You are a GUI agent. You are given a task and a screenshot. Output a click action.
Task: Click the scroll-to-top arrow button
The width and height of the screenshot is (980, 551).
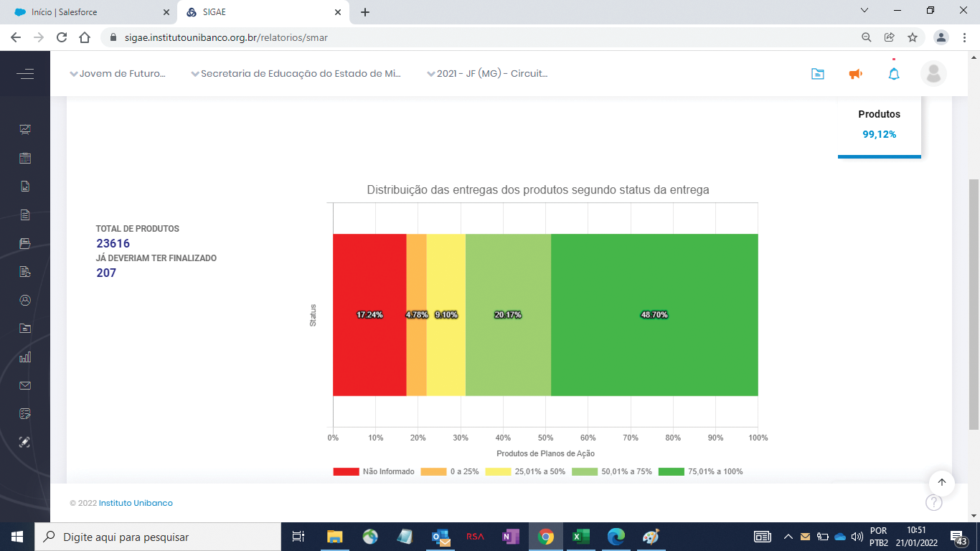[942, 483]
